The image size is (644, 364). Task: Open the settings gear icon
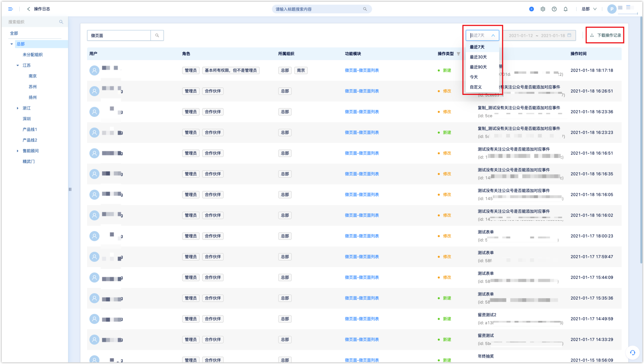tap(543, 9)
